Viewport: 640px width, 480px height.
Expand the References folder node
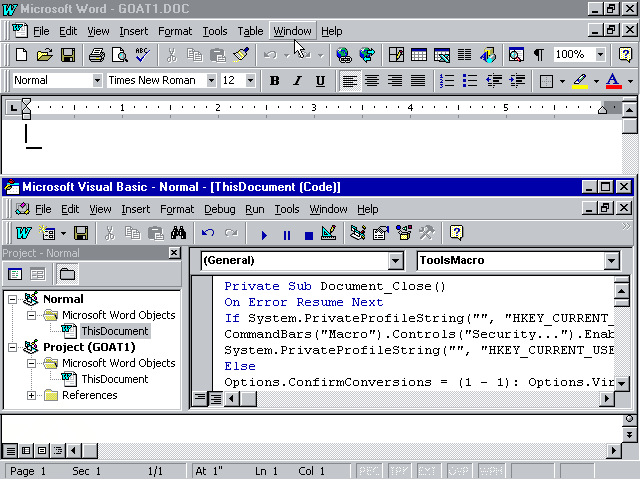(x=31, y=395)
